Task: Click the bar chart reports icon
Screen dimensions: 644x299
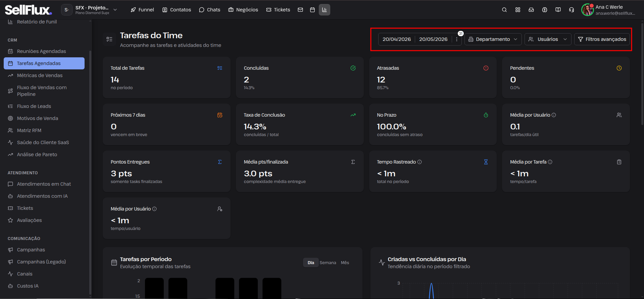Action: click(x=325, y=10)
